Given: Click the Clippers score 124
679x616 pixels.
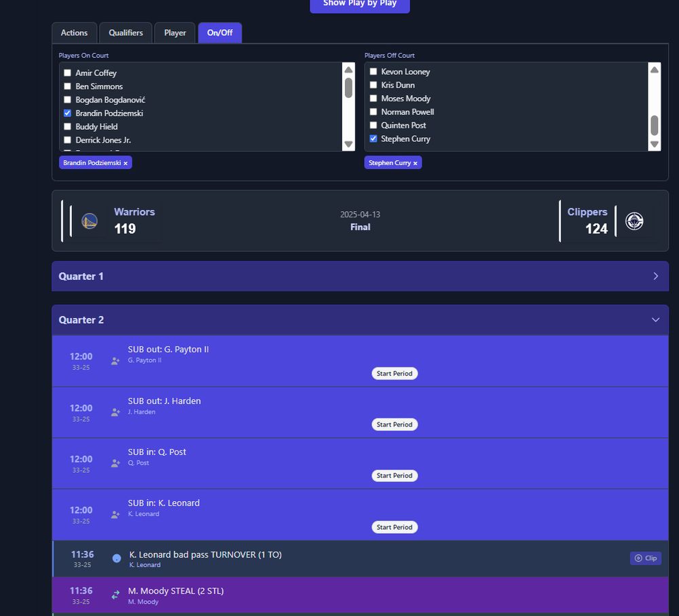Looking at the screenshot, I should point(596,229).
